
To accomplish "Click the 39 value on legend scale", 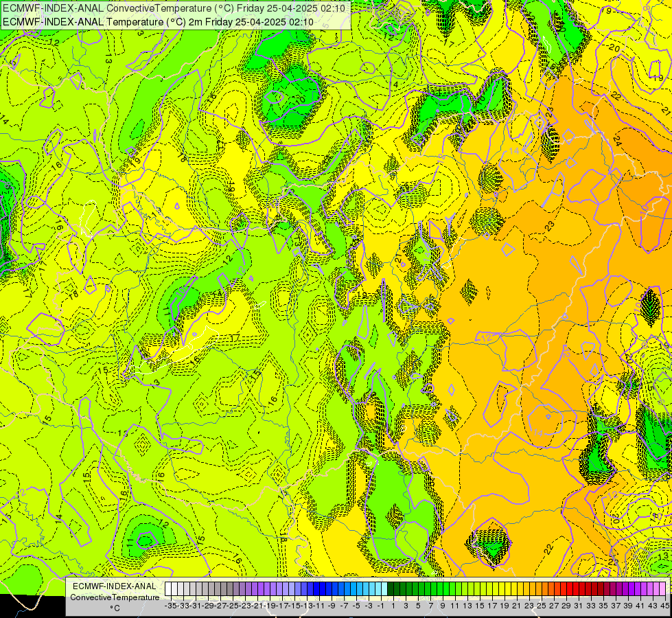I will [x=628, y=606].
